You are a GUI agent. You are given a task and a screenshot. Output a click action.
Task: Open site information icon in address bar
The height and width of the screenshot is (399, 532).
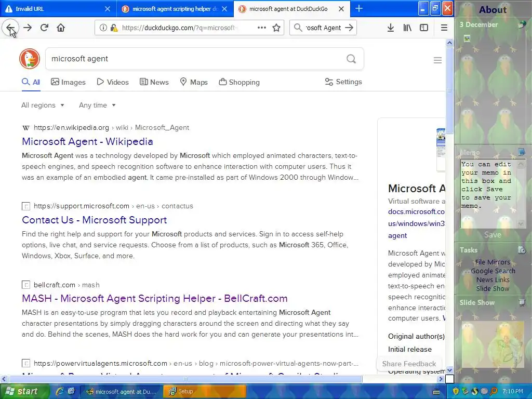point(103,28)
